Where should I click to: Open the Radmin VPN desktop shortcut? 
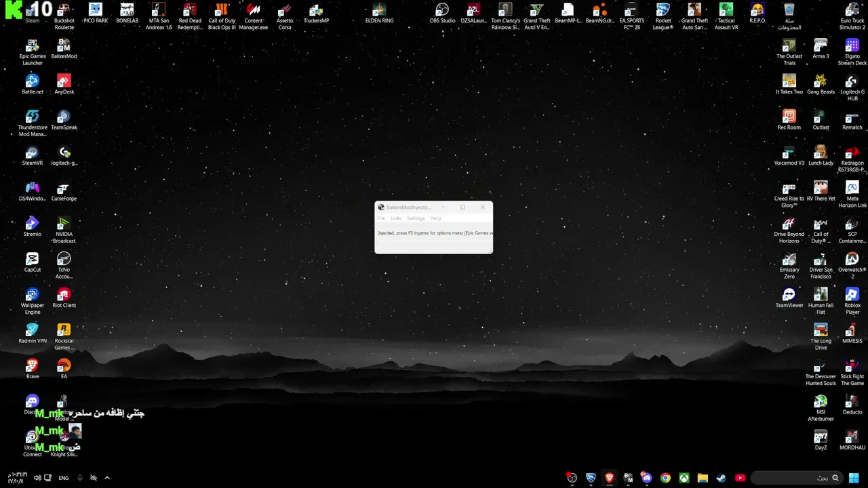pyautogui.click(x=33, y=333)
